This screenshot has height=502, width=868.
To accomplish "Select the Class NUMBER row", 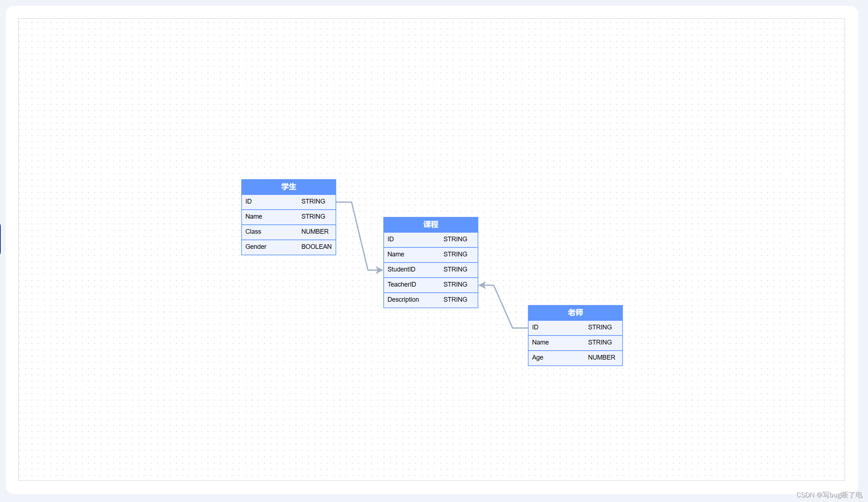I will pos(288,232).
